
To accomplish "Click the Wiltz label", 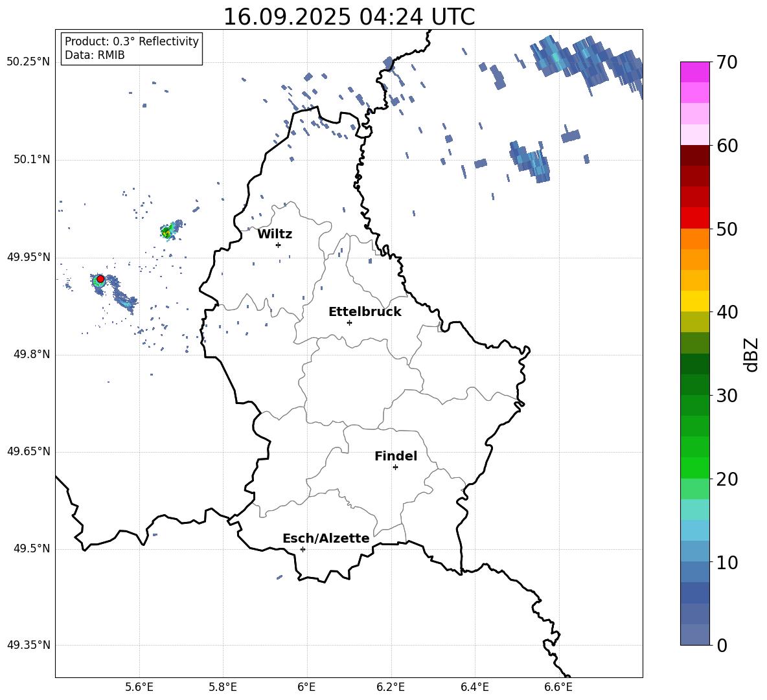I will (x=275, y=234).
